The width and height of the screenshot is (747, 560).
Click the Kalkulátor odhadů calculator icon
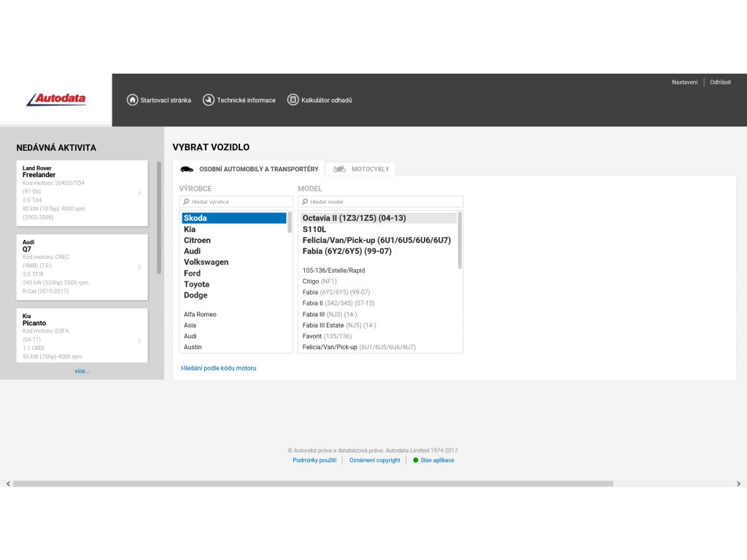click(293, 100)
